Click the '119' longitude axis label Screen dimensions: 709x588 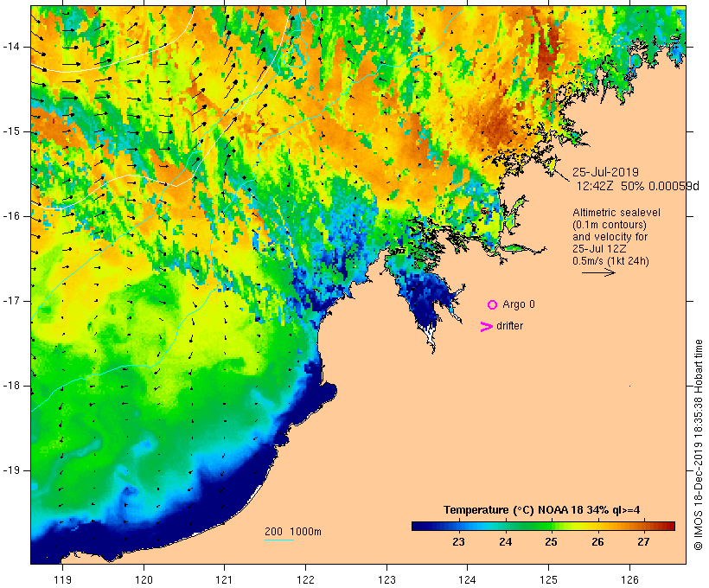click(x=62, y=579)
